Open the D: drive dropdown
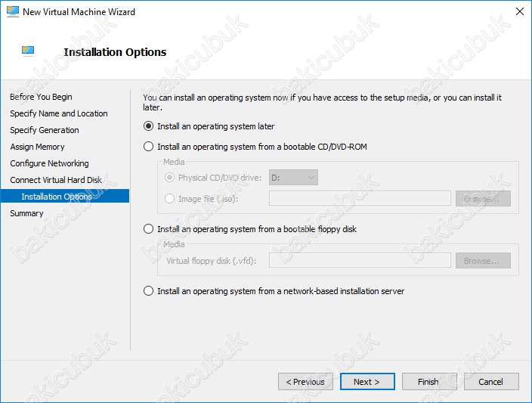This screenshot has width=532, height=403. (293, 178)
